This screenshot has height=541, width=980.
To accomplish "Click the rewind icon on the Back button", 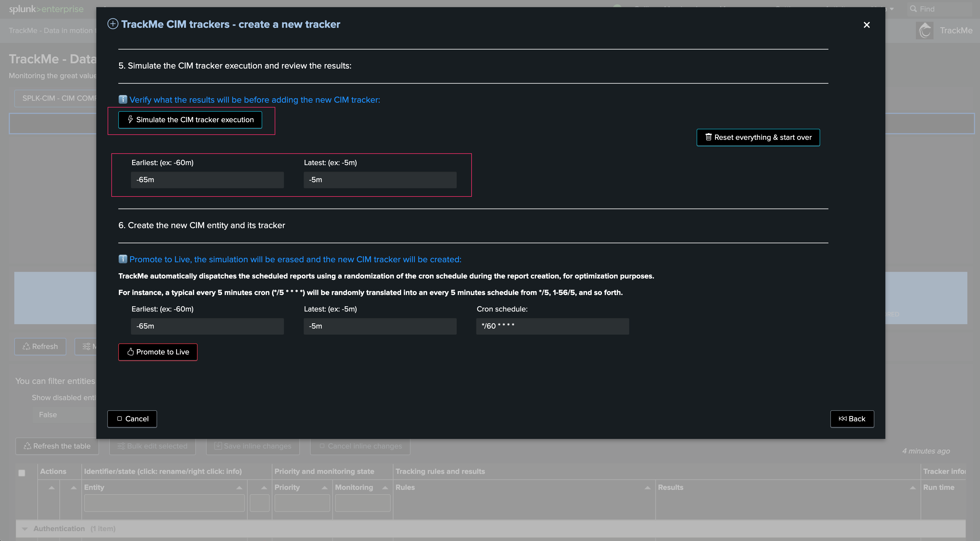I will pyautogui.click(x=842, y=419).
